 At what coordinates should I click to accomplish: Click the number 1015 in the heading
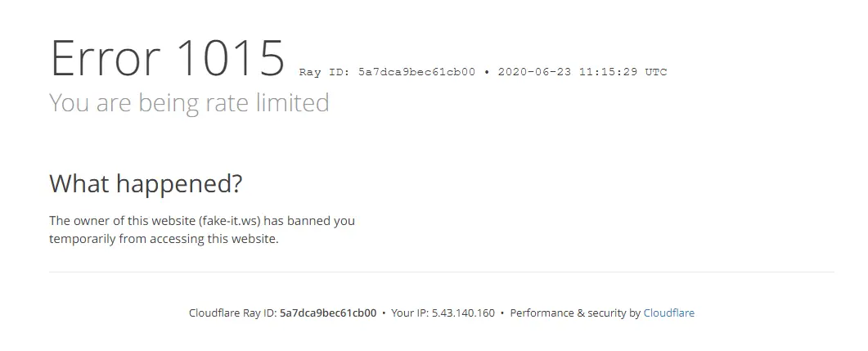tap(230, 58)
